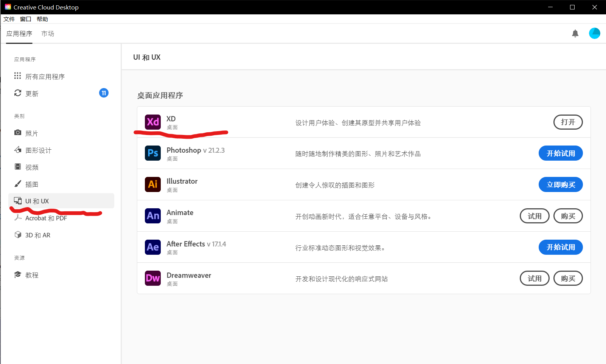The width and height of the screenshot is (606, 364).
Task: Click the Animate app icon
Action: (153, 216)
